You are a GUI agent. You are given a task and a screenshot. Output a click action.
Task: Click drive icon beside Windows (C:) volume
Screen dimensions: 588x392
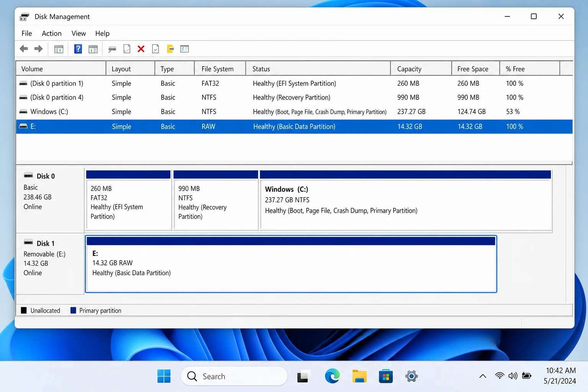coord(23,111)
